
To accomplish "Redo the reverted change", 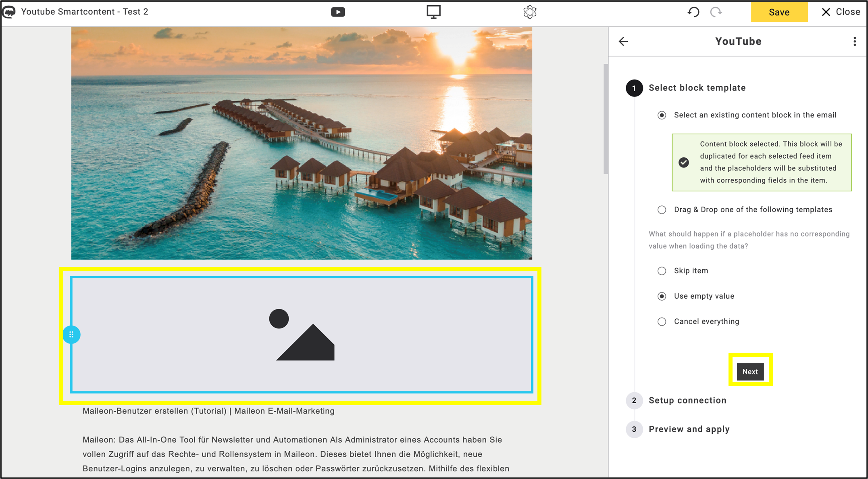I will tap(716, 12).
